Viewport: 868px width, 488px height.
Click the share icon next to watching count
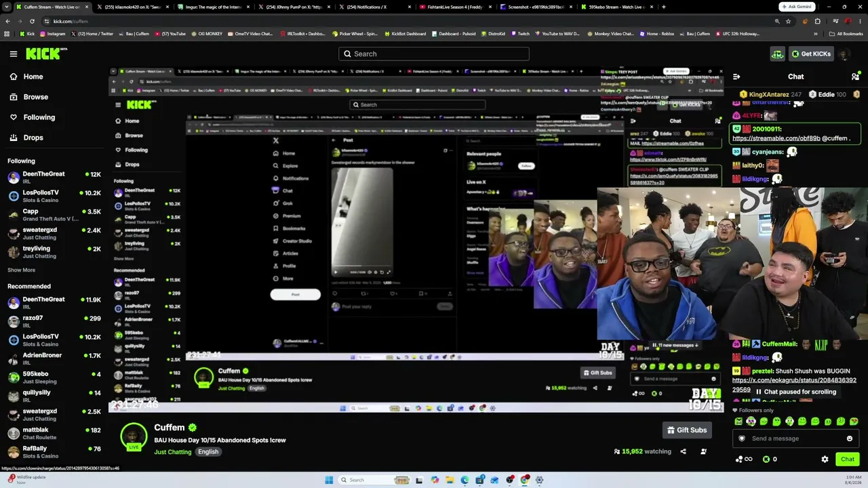point(683,451)
